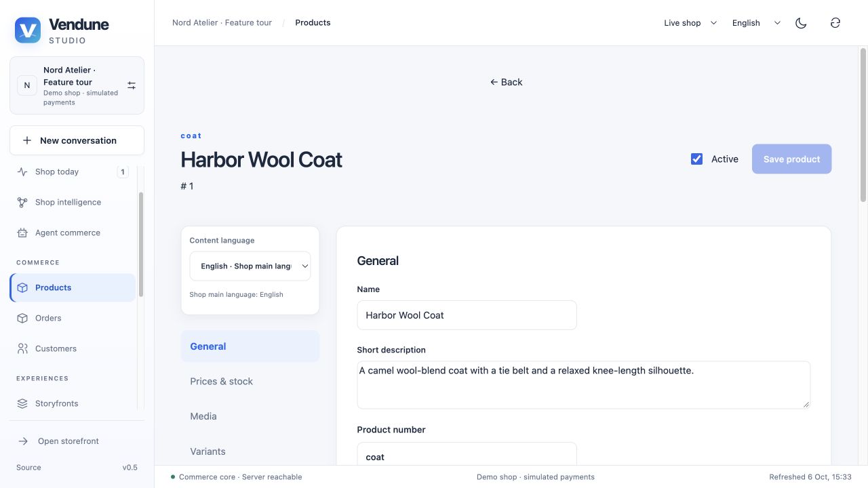
Task: Click the Products box icon
Action: click(x=22, y=288)
